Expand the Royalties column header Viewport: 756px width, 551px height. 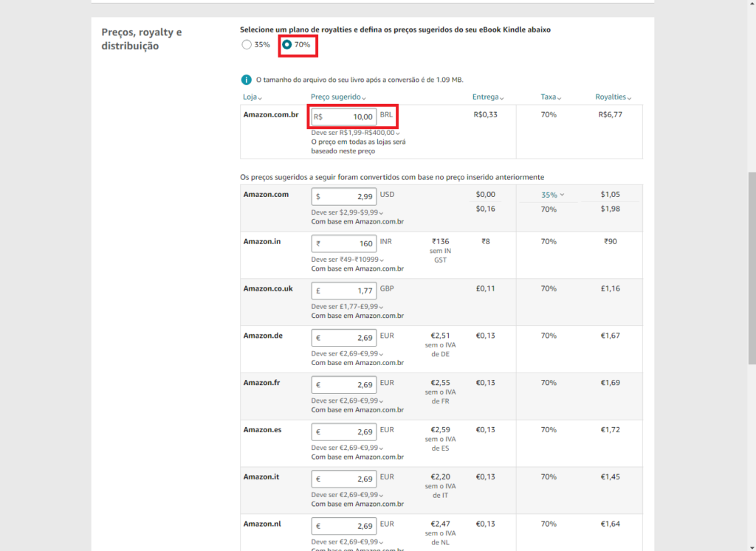pos(613,97)
